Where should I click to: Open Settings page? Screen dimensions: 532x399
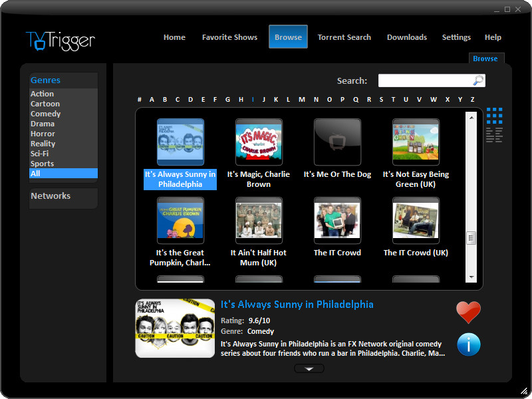coord(456,37)
